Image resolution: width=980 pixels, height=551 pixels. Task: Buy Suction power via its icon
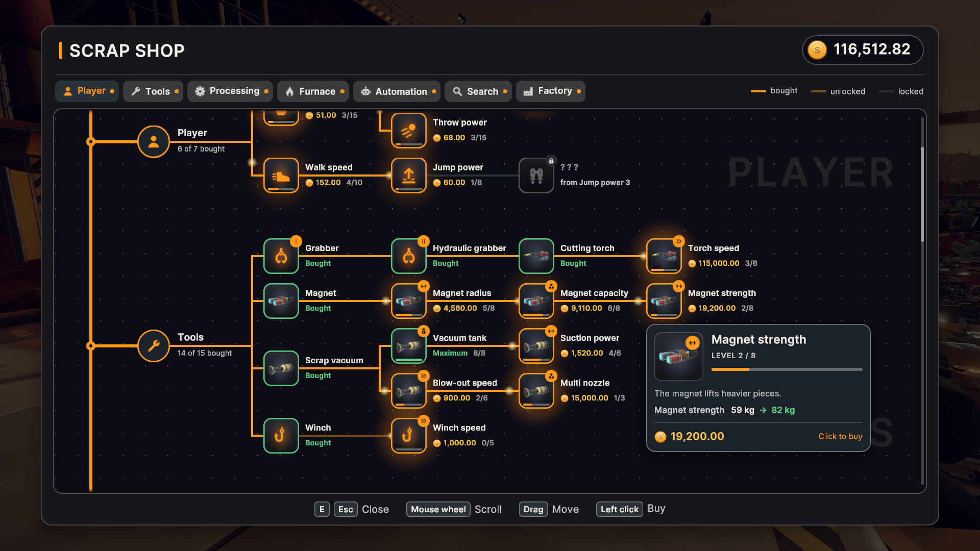[536, 346]
